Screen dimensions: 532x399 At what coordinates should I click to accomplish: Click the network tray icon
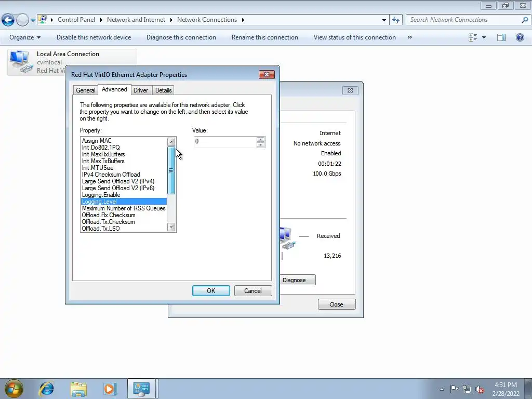pos(467,389)
